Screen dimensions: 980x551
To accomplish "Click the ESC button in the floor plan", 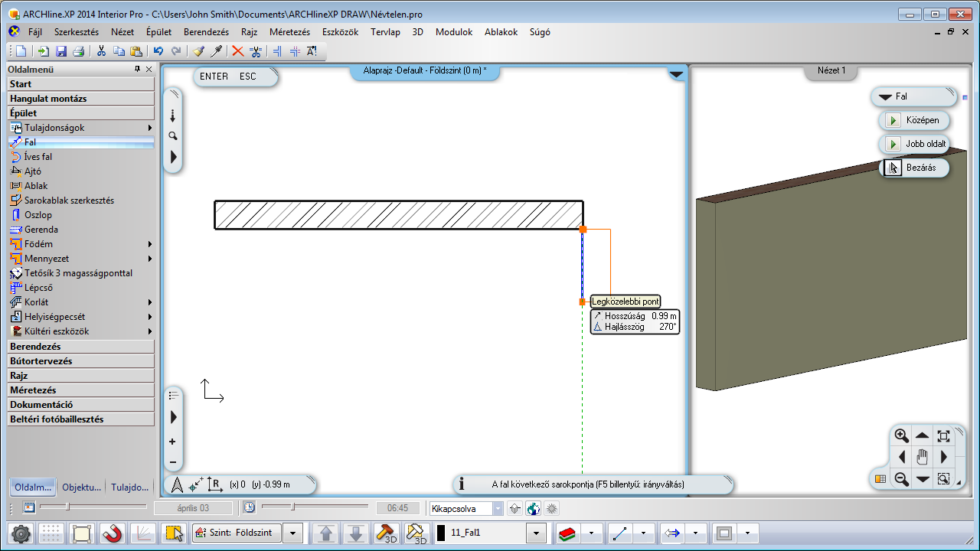I will tap(247, 77).
